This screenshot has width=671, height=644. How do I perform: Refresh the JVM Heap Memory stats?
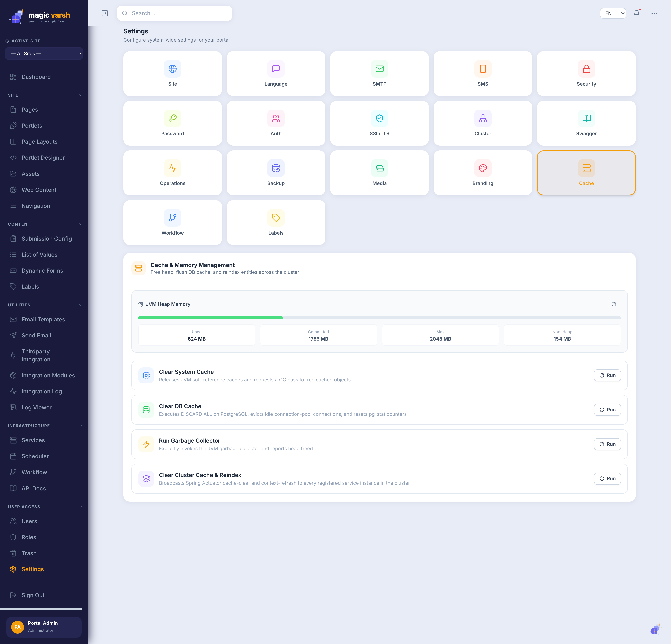[614, 304]
